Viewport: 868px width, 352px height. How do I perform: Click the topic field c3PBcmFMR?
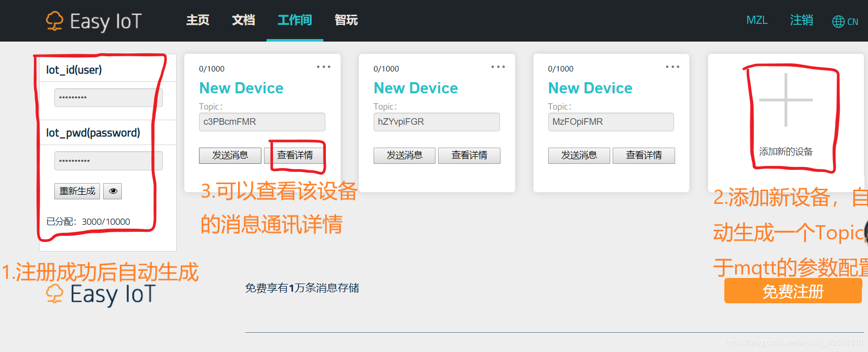tap(262, 122)
